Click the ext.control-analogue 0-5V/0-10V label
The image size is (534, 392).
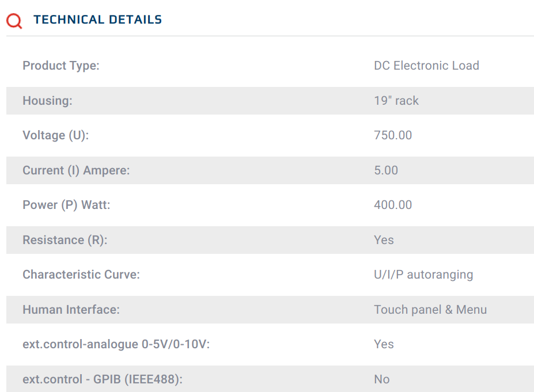[x=116, y=344]
